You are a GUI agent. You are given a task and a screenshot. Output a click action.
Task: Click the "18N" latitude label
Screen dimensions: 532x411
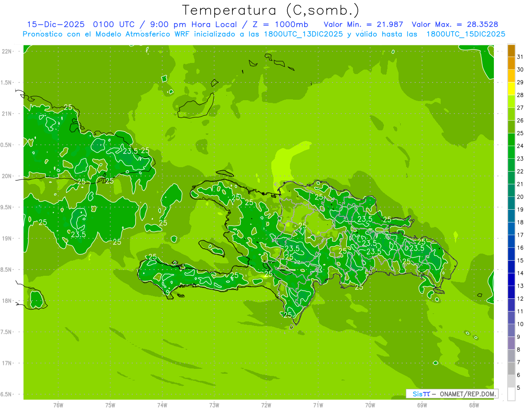coord(7,301)
